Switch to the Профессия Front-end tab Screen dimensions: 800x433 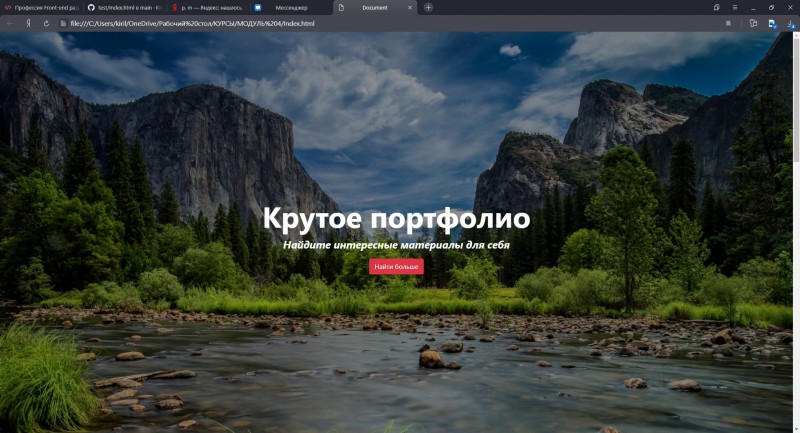41,8
